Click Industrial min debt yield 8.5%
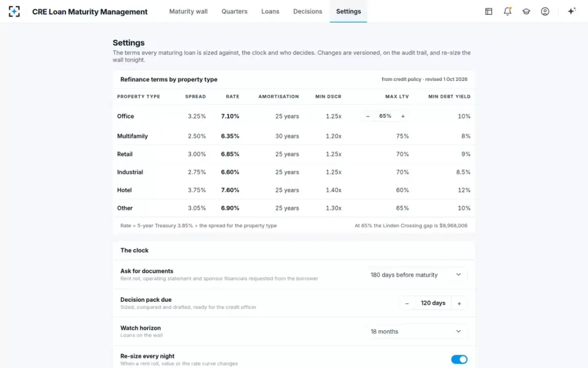This screenshot has width=588, height=368. (463, 172)
